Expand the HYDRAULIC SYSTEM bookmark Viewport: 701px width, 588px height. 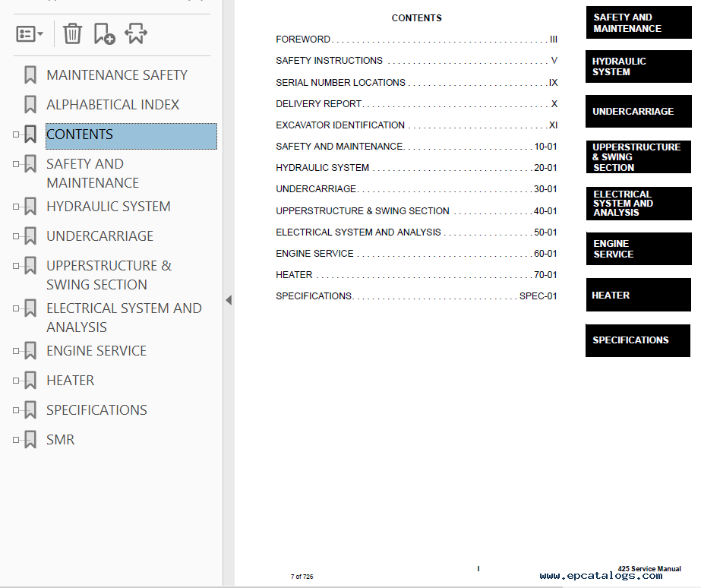tap(15, 207)
